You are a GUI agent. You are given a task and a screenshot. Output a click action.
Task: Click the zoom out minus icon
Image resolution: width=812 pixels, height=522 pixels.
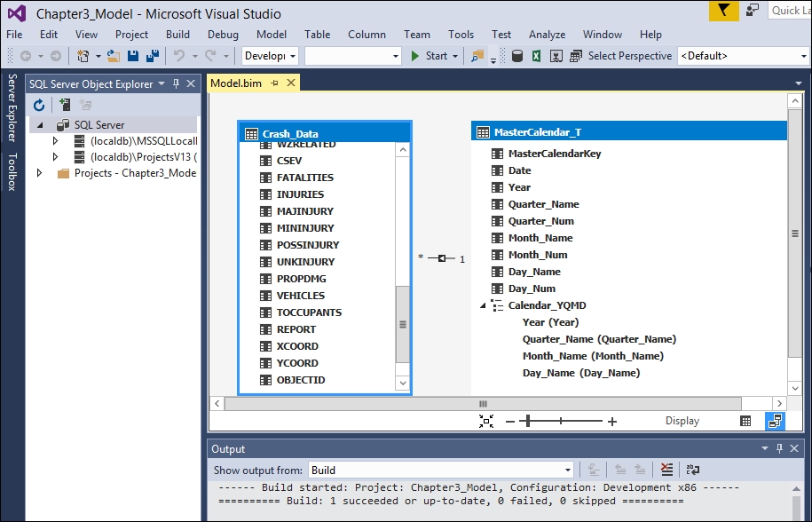(x=510, y=422)
